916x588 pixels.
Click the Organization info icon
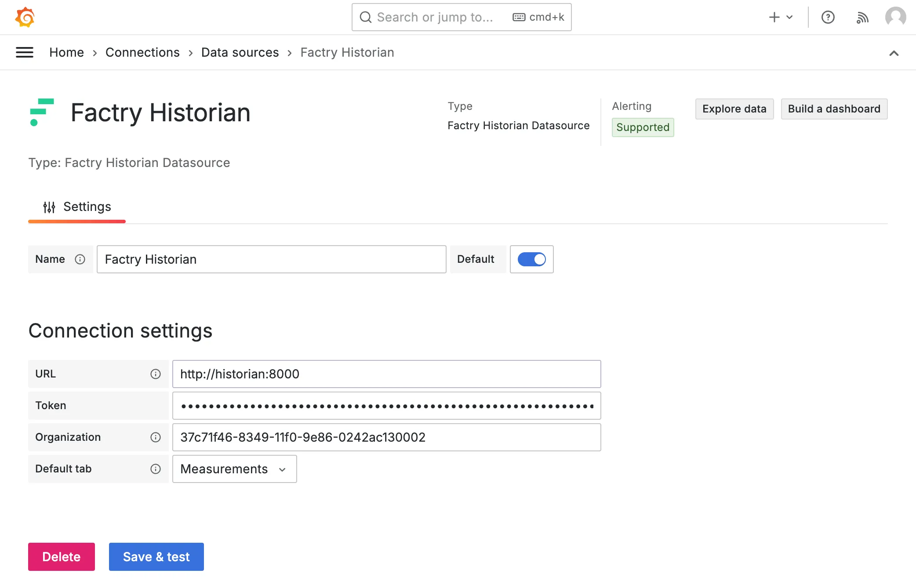(x=156, y=437)
